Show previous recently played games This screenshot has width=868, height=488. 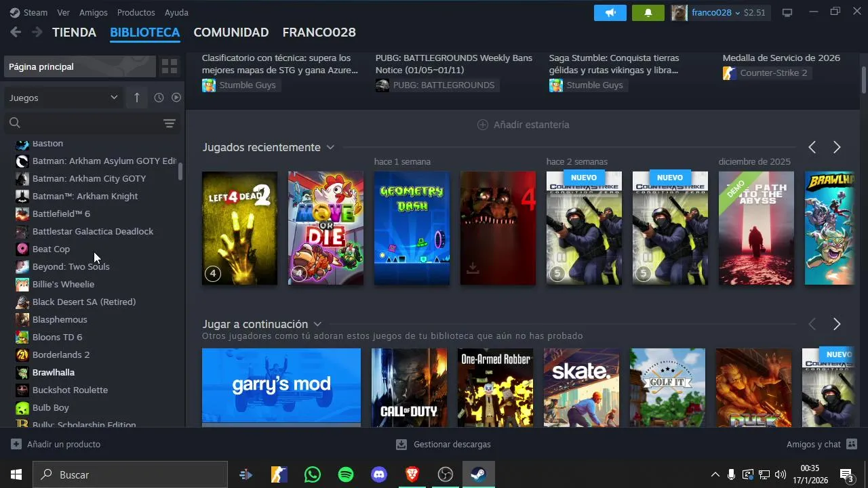(812, 147)
